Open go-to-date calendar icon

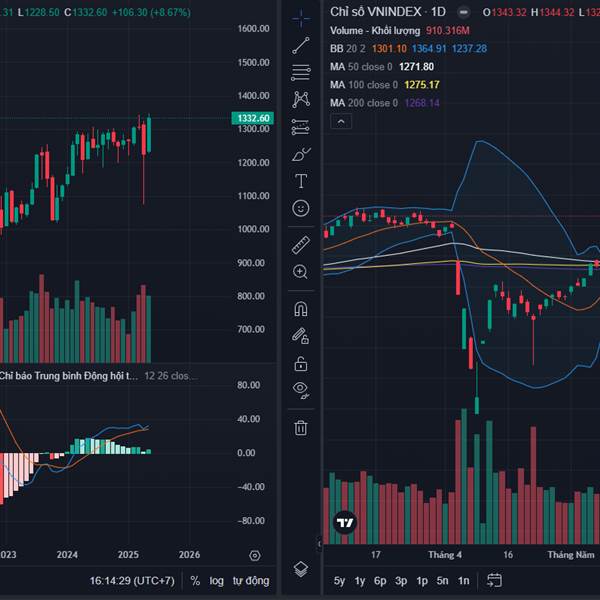(494, 580)
